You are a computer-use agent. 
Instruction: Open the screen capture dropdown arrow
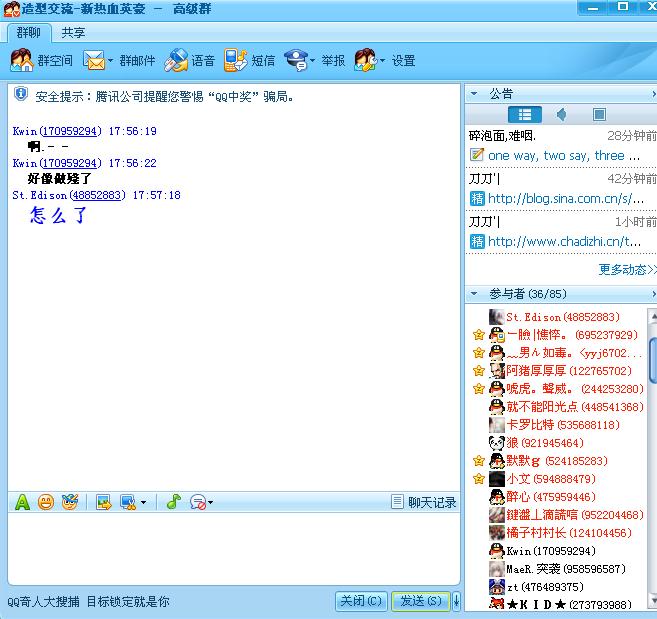pos(143,502)
